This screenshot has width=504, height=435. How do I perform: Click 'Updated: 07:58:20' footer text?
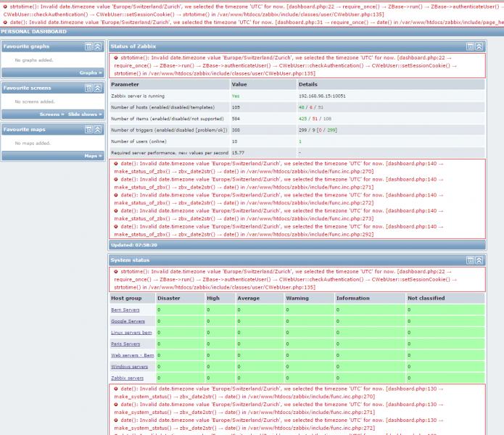[x=133, y=245]
